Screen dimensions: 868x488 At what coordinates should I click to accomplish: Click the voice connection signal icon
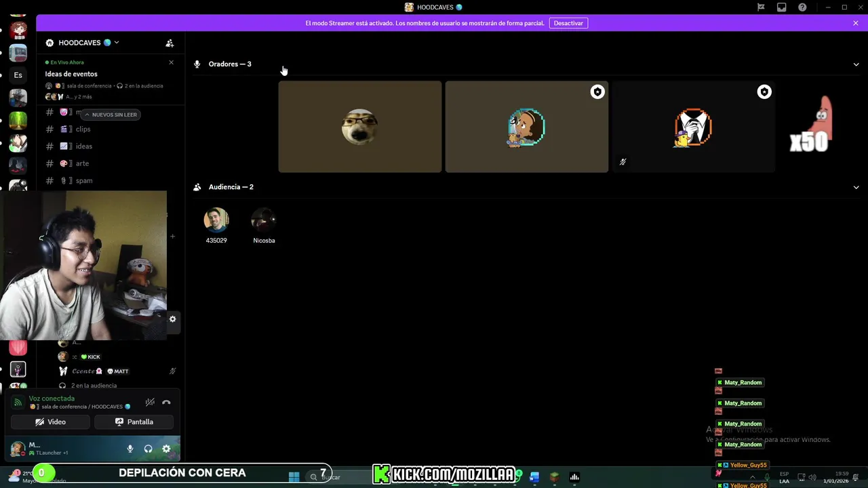(18, 402)
